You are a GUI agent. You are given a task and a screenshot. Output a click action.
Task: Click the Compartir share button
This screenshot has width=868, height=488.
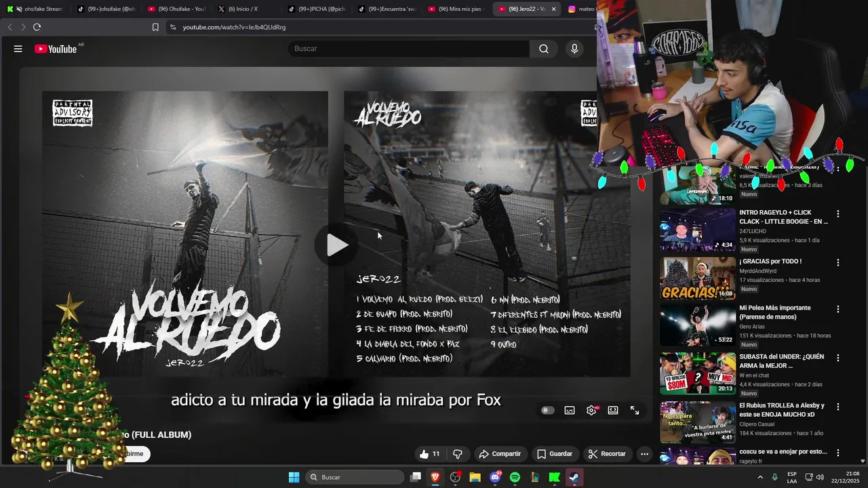(x=500, y=454)
